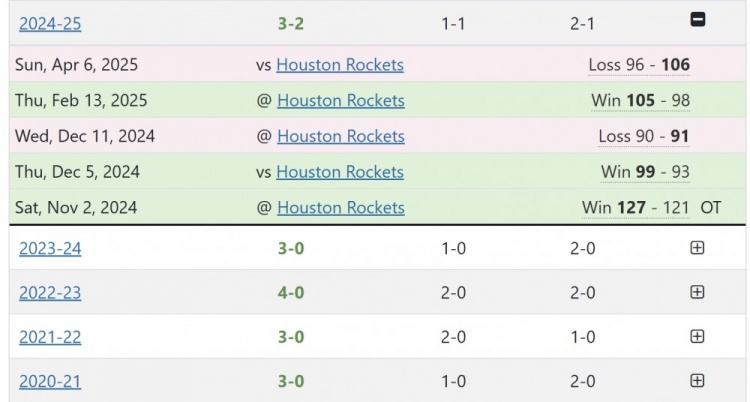Screen dimensions: 750x402
Task: Click Houston Rockets link for Feb 13, 2025
Action: point(341,100)
